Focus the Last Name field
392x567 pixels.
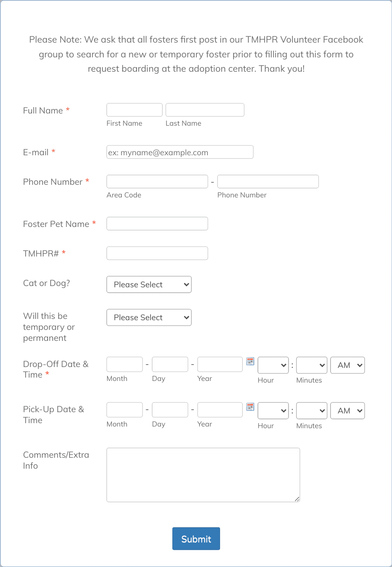coord(205,110)
